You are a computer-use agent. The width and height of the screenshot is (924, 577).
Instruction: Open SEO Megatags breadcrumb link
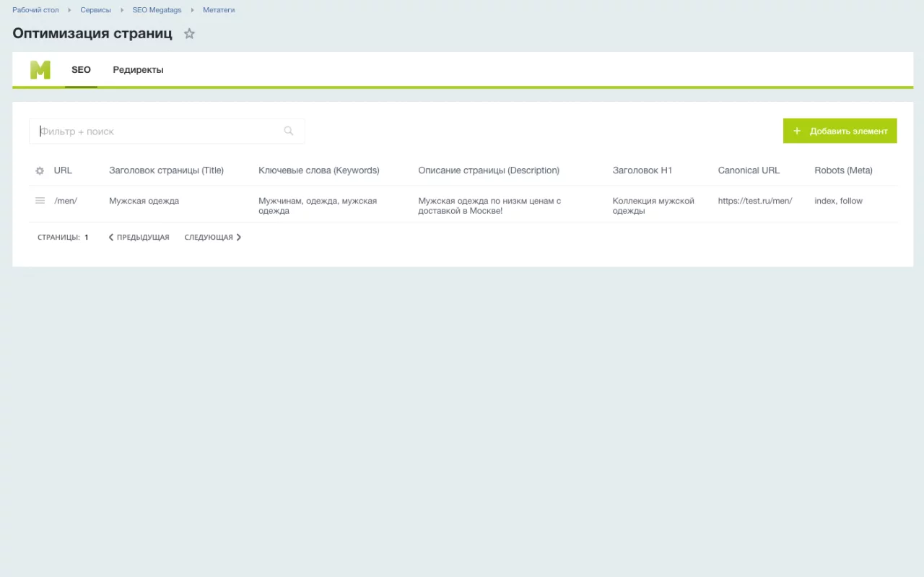point(157,10)
